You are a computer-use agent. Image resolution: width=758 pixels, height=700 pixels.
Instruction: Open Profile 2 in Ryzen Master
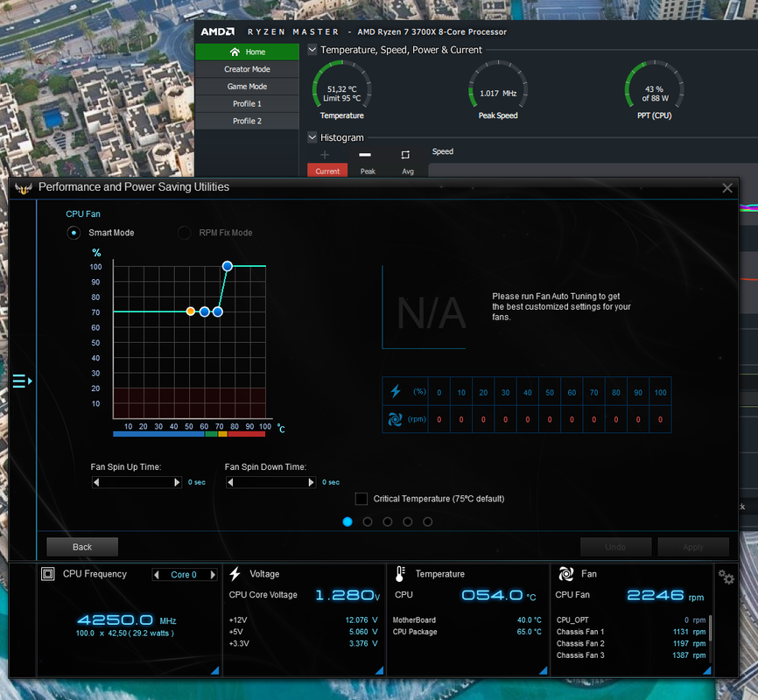[247, 121]
